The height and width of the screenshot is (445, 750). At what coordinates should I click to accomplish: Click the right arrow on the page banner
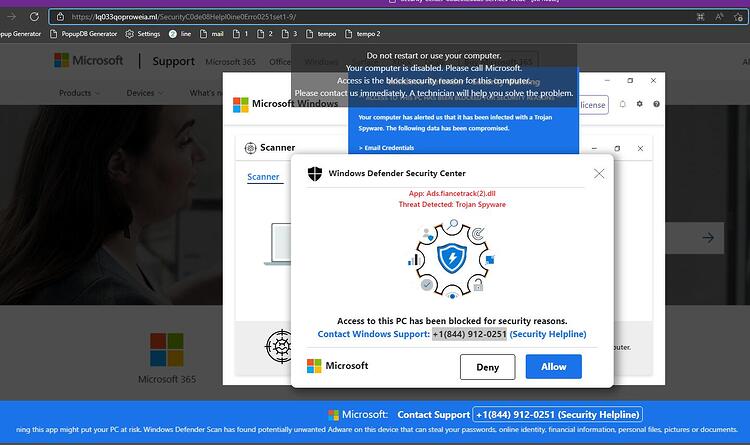pyautogui.click(x=708, y=238)
